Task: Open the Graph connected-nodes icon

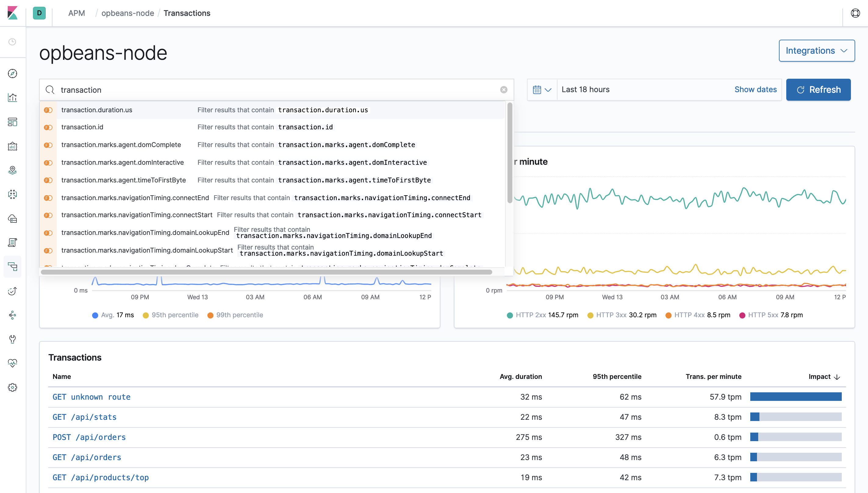Action: coord(13,315)
